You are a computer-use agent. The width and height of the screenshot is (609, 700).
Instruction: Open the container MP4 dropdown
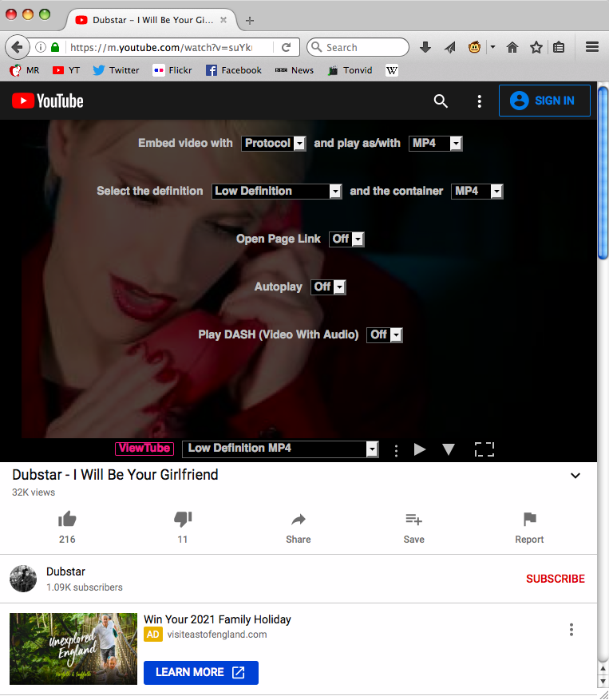pyautogui.click(x=477, y=191)
